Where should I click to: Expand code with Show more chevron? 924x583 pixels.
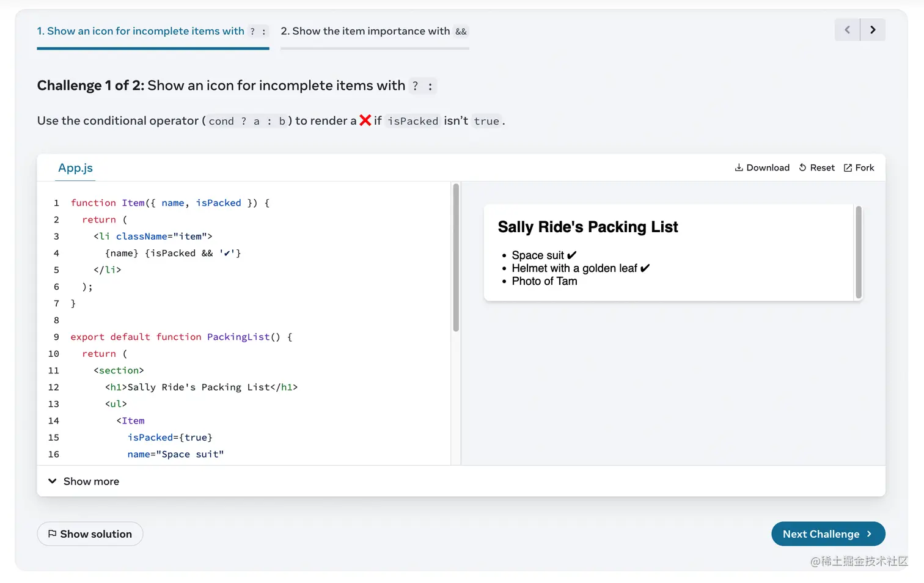tap(53, 481)
